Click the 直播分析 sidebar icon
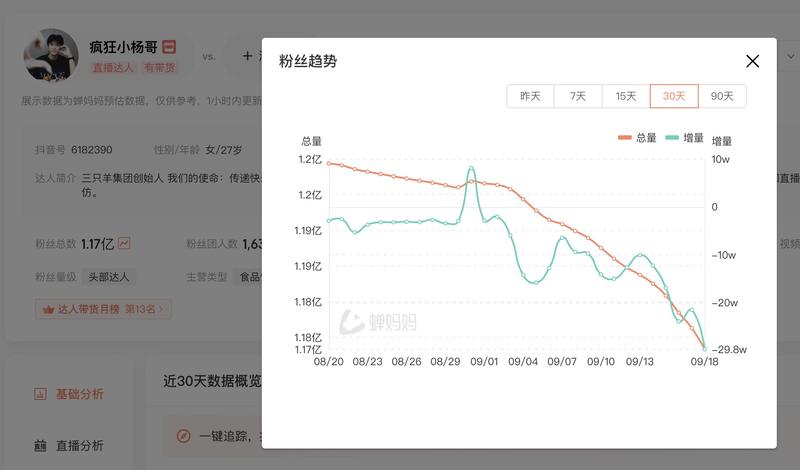 pyautogui.click(x=40, y=445)
